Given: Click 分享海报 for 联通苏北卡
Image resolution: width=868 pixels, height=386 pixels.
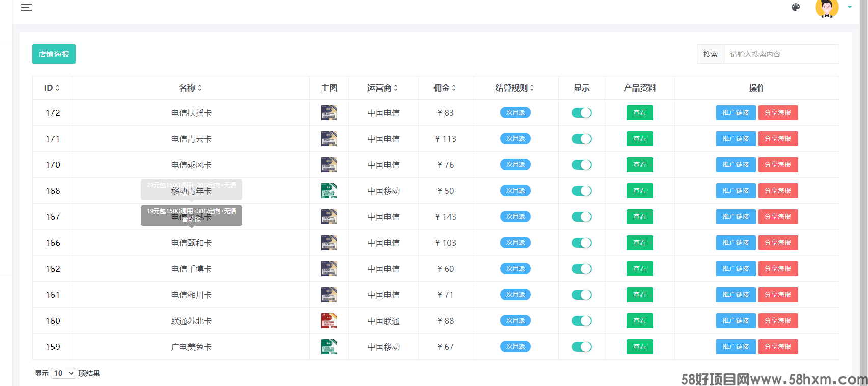Looking at the screenshot, I should pyautogui.click(x=778, y=321).
